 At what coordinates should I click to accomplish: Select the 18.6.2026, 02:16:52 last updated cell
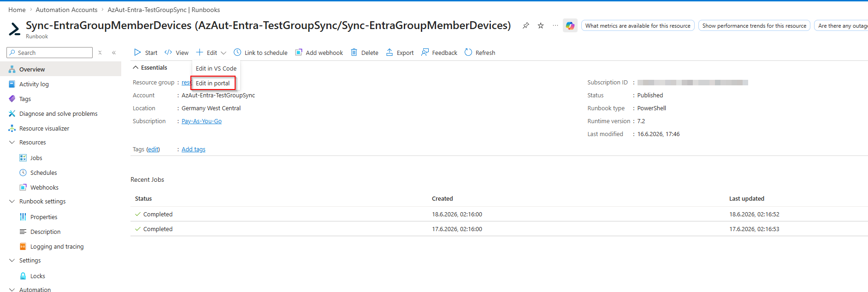coord(754,214)
